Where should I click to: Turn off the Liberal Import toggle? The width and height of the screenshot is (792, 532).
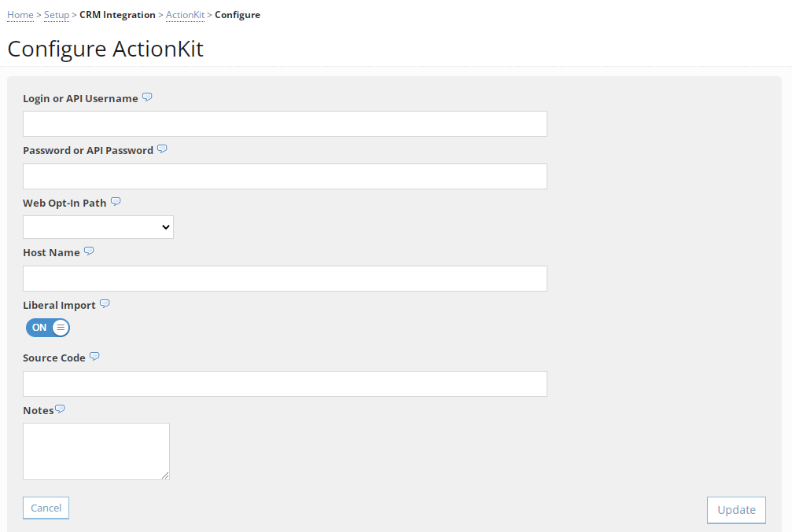click(x=47, y=328)
